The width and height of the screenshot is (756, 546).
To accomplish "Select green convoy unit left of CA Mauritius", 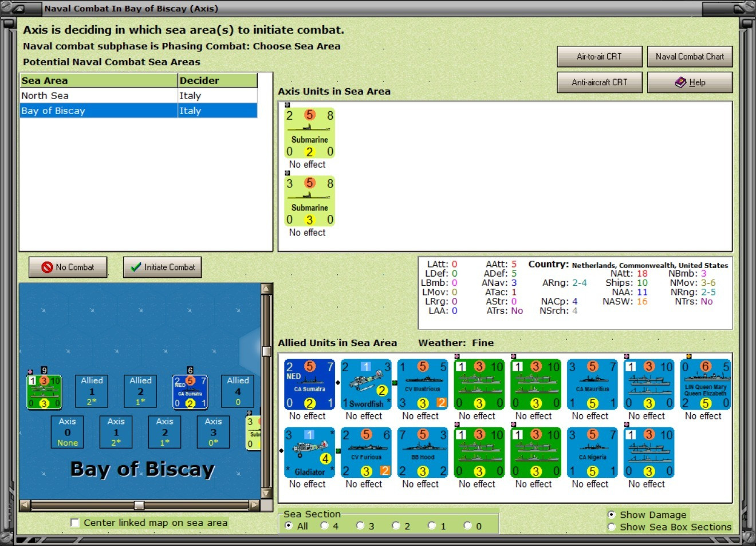I will point(536,384).
